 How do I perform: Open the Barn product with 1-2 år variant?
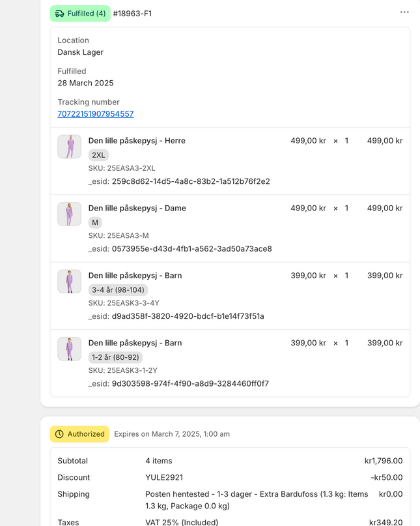(135, 343)
